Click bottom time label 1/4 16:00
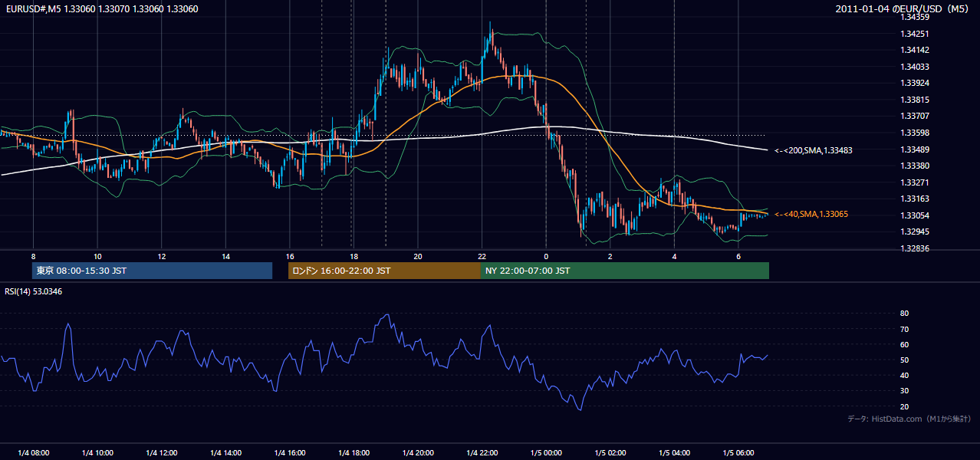 coord(289,453)
